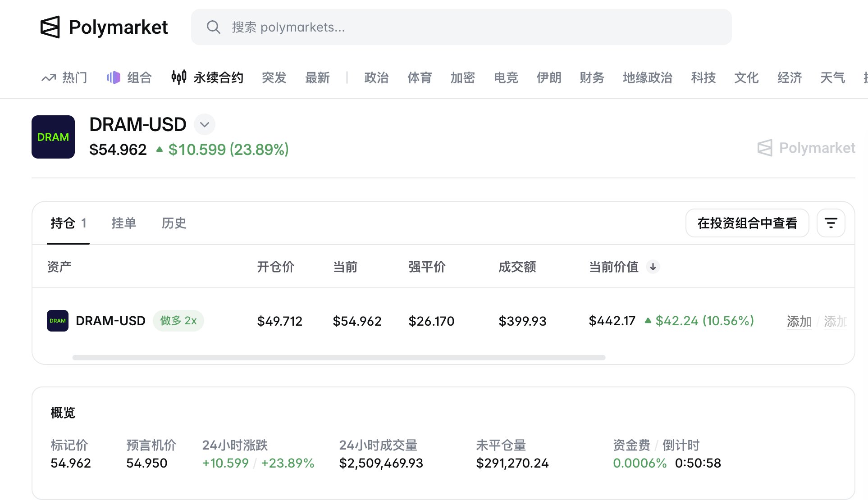Image resolution: width=868 pixels, height=500 pixels.
Task: Click the 强平价 column header
Action: point(427,267)
